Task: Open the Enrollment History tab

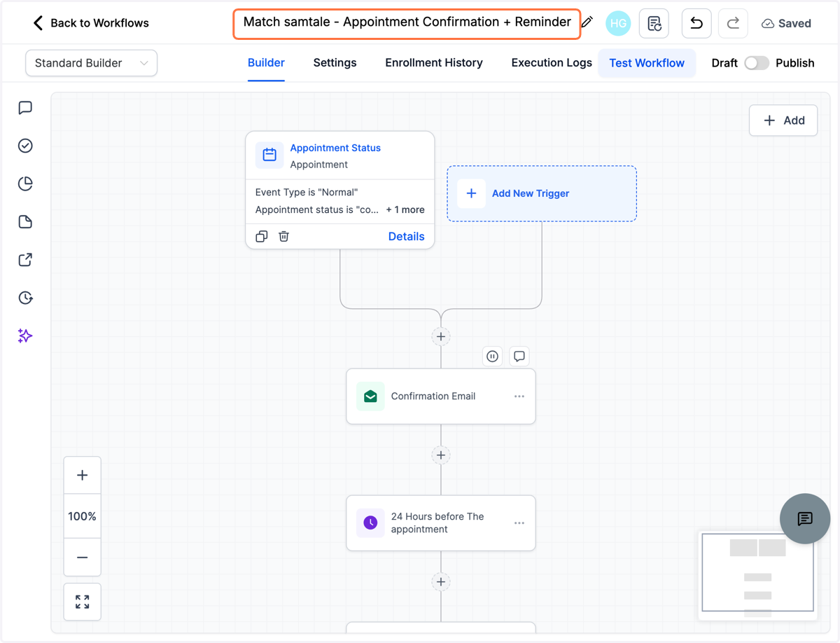Action: click(x=434, y=63)
